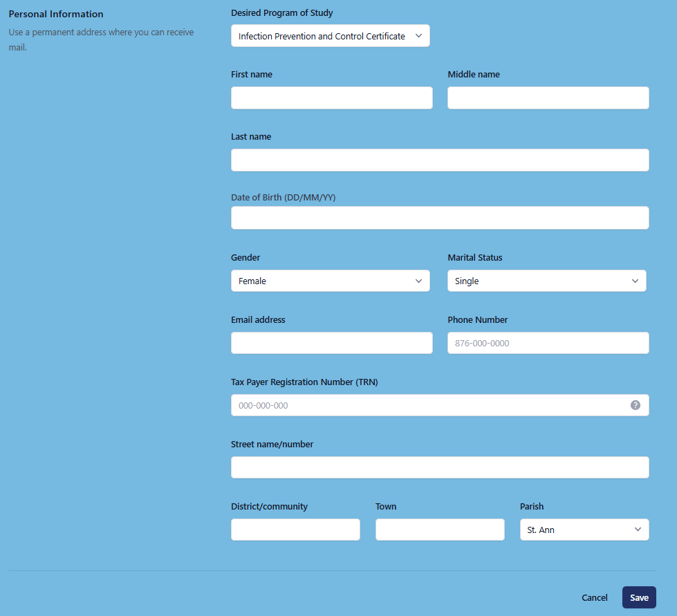The image size is (677, 616).
Task: Click the 'Date of Birth (DD/MM/YY)' label
Action: 283,197
